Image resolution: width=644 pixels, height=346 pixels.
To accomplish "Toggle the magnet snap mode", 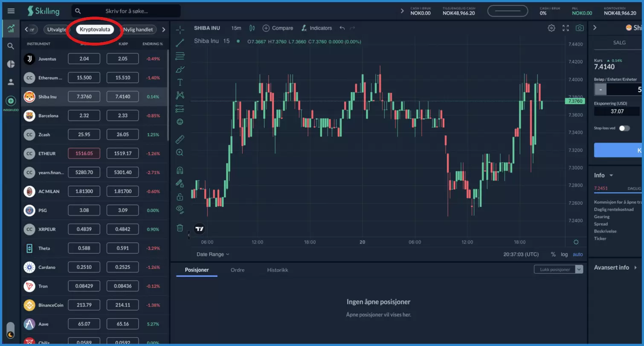I will point(180,170).
